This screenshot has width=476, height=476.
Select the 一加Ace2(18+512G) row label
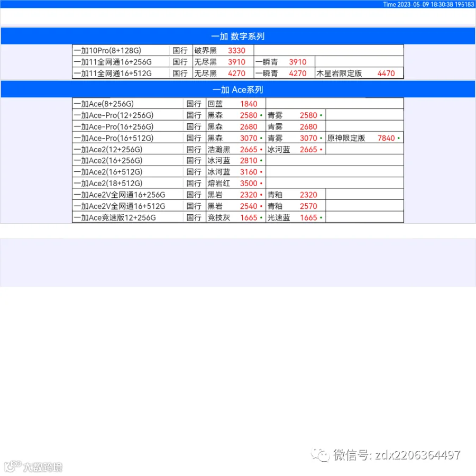pos(128,184)
